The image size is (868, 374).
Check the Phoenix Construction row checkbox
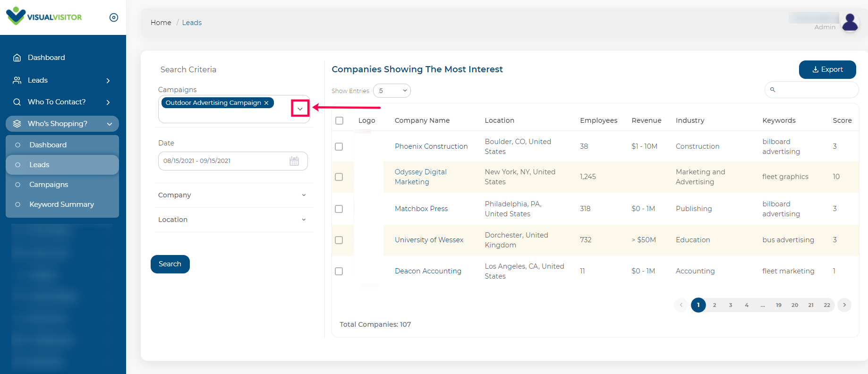click(339, 146)
